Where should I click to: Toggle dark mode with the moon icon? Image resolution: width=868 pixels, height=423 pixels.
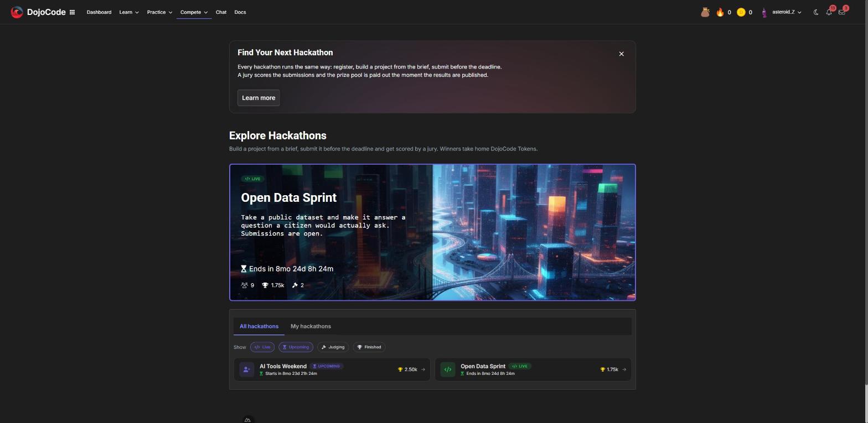[x=816, y=12]
